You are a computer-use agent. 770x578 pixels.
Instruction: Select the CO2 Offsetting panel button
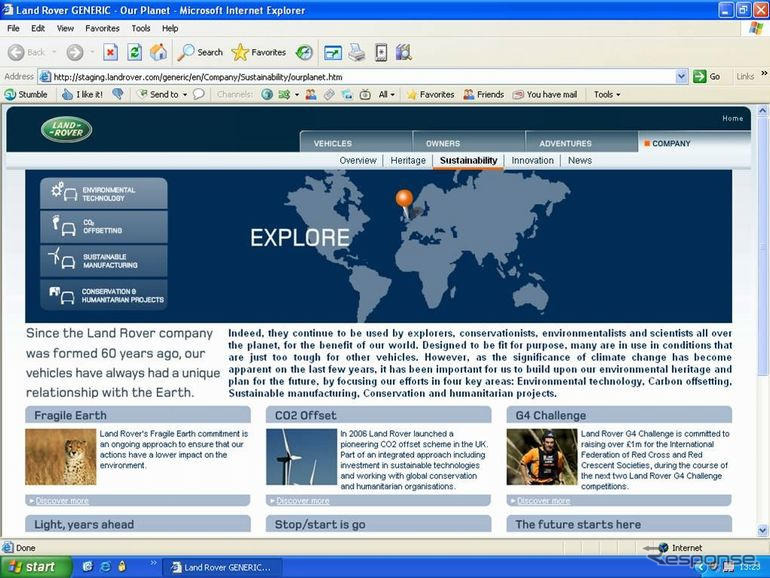(x=103, y=226)
